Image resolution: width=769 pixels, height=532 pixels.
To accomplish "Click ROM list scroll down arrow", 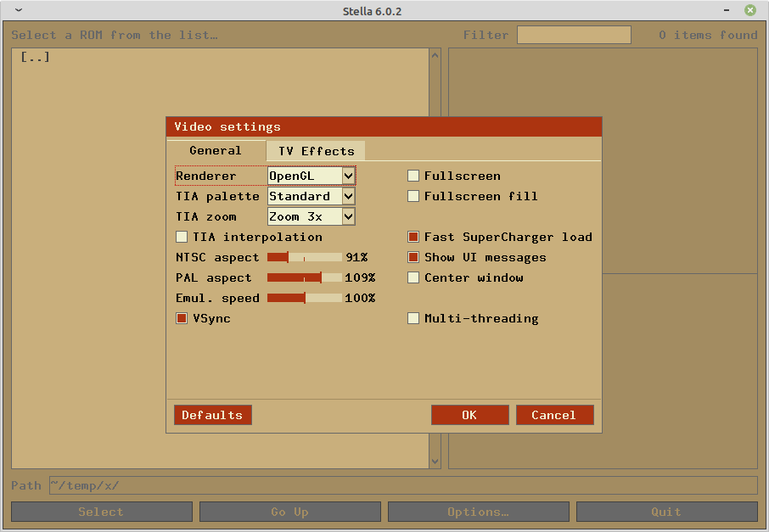I will tap(435, 461).
